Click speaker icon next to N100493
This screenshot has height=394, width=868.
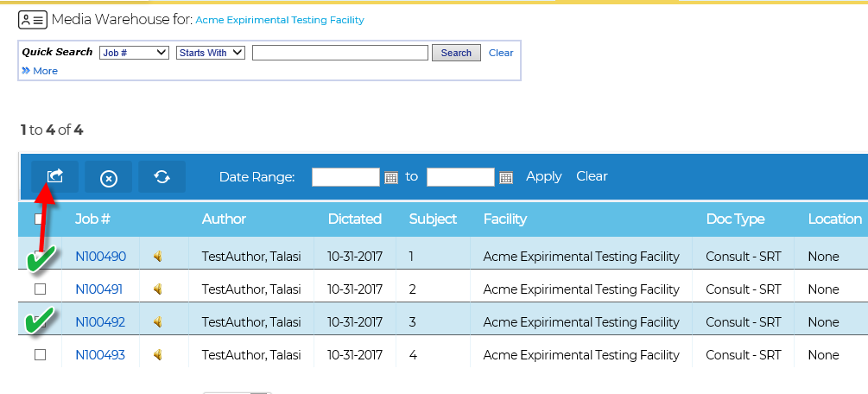[158, 354]
